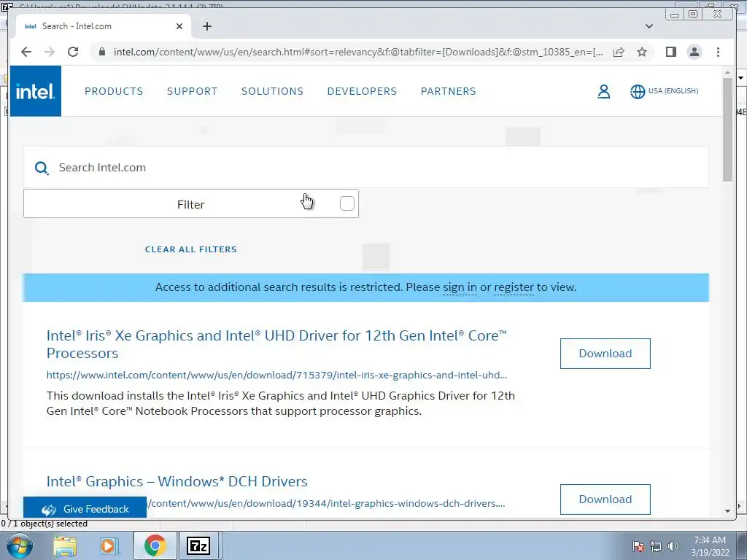Switch to Chrome in the taskbar
This screenshot has height=560, width=747.
coord(155,545)
